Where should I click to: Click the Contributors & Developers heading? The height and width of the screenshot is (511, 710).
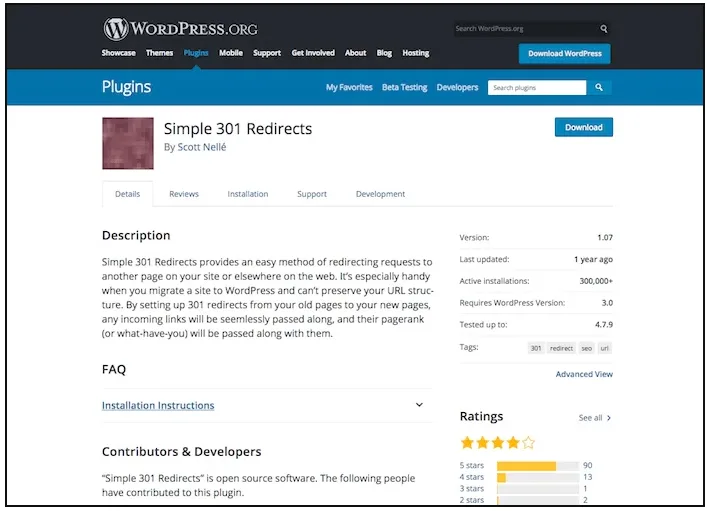(x=181, y=452)
